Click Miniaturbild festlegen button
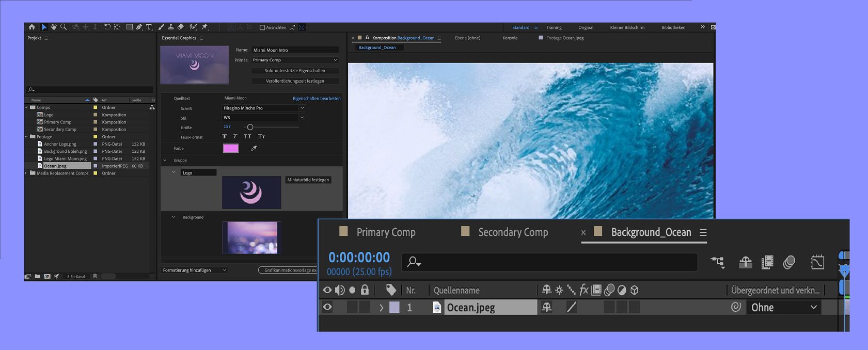Image resolution: width=868 pixels, height=350 pixels. click(x=308, y=180)
